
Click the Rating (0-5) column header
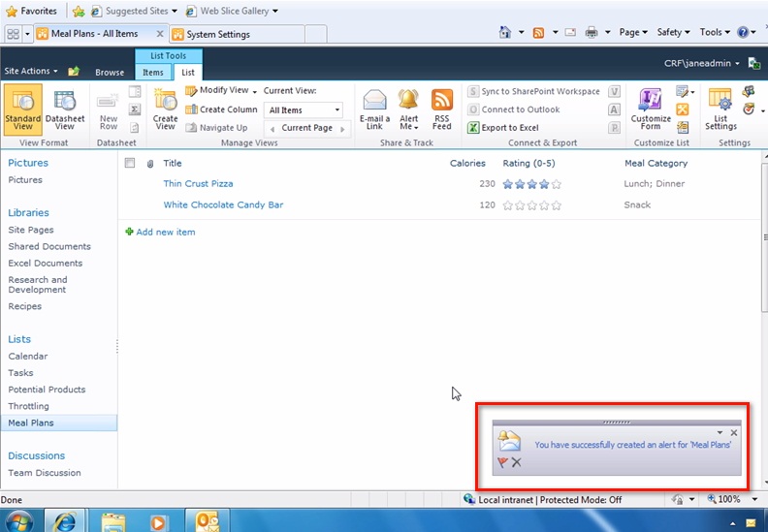click(529, 164)
